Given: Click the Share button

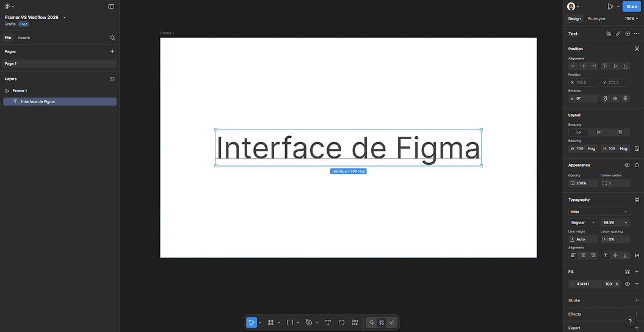Looking at the screenshot, I should (x=632, y=7).
